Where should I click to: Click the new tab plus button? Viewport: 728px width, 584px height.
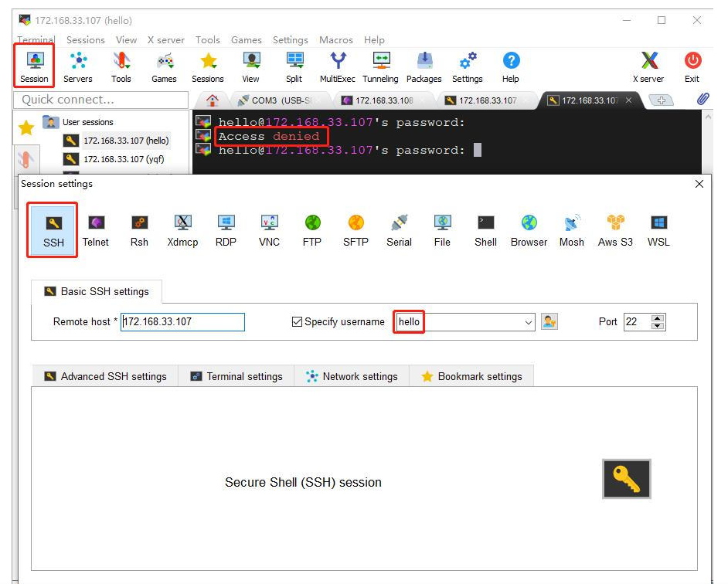661,100
